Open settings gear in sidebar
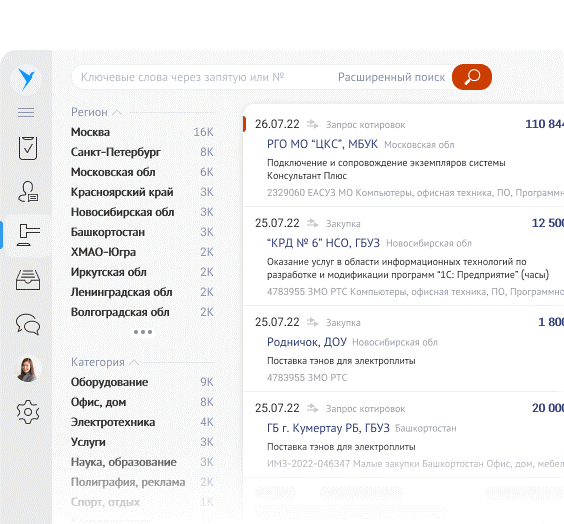The image size is (564, 524). click(x=28, y=412)
